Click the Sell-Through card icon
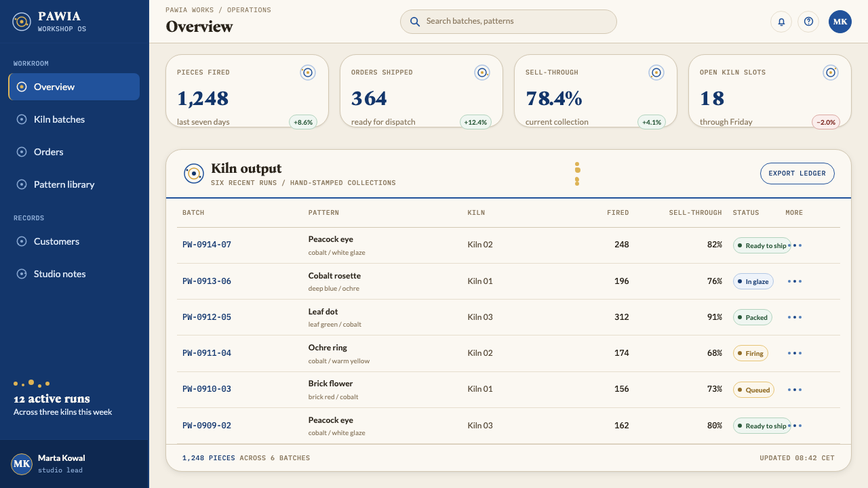The image size is (868, 488). coord(656,73)
